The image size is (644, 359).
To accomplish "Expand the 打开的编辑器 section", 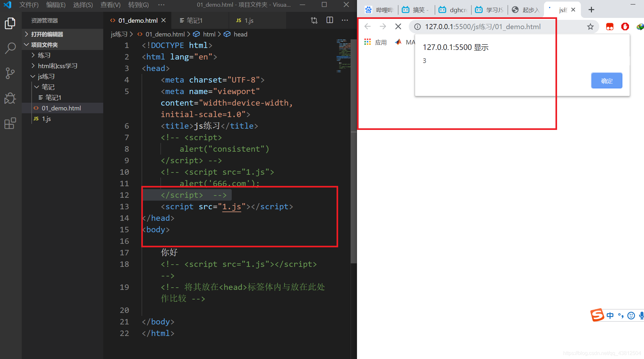I will tap(62, 34).
